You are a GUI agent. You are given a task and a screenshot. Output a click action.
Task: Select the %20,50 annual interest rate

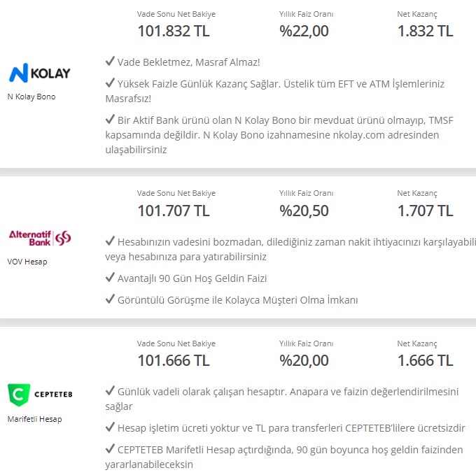point(304,211)
